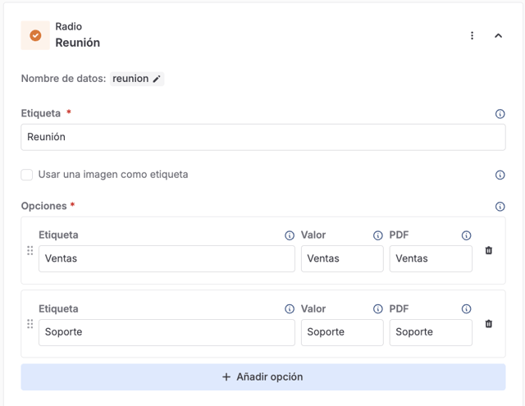Screen dimensions: 525x406
Task: Grab the drag handle of Soporte option
Action: [30, 324]
